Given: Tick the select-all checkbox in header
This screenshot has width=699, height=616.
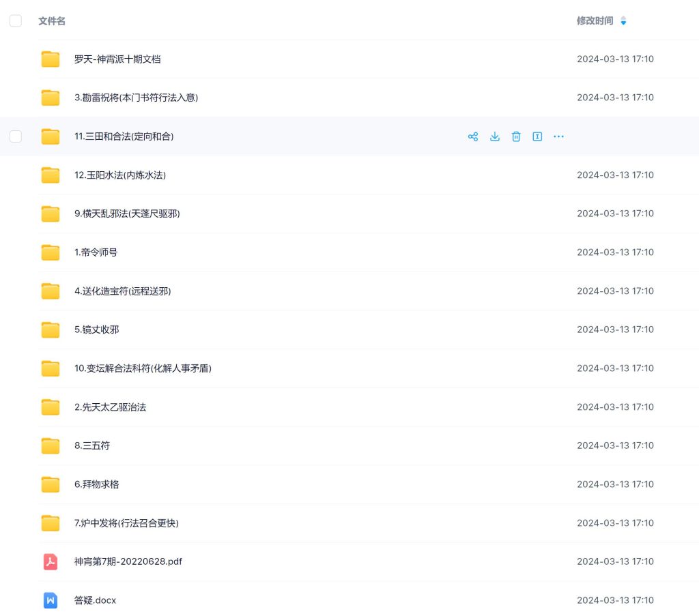Looking at the screenshot, I should 16,21.
